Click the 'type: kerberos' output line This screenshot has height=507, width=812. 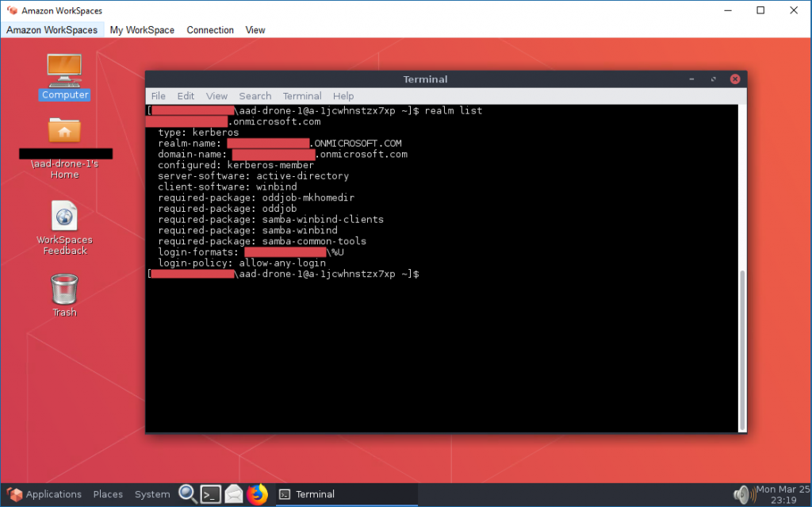pyautogui.click(x=198, y=133)
